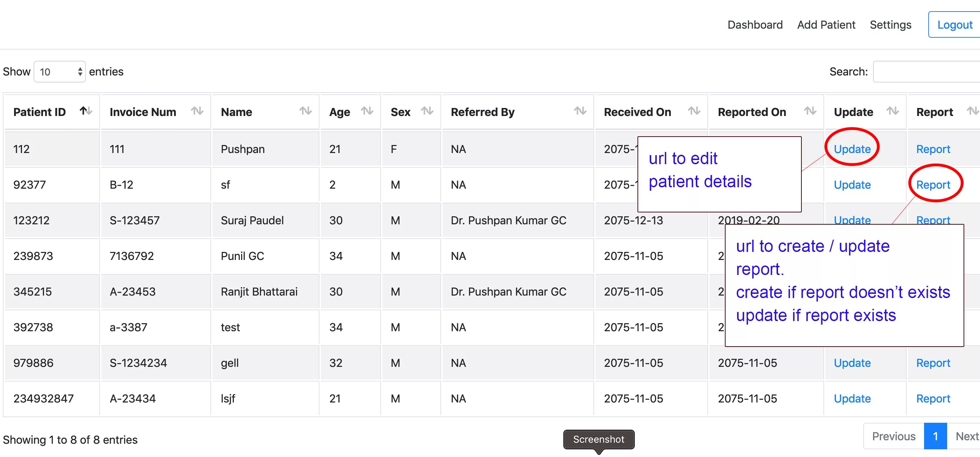
Task: Sort table using Name column arrows
Action: tap(305, 111)
